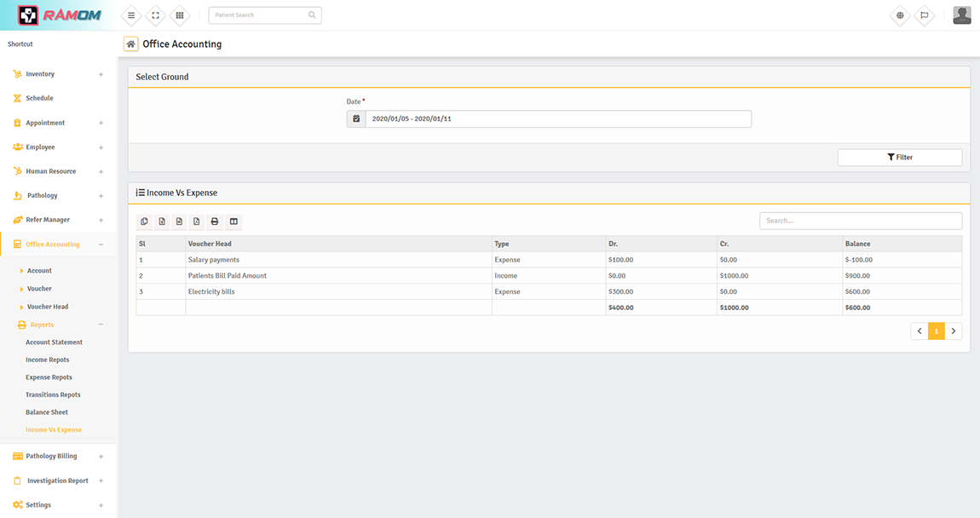980x518 pixels.
Task: Open the flag icon in the header
Action: 924,15
